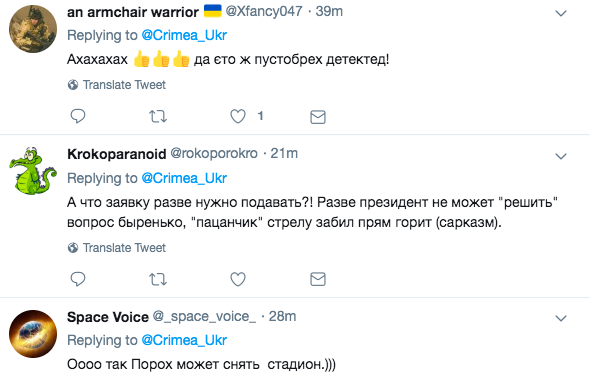Translate Krokoparanoid's tweet
590x381 pixels.
pos(117,248)
